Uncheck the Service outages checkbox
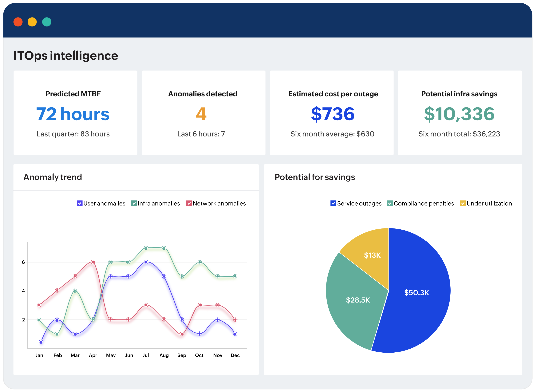Screen dimensions: 537x392 tap(333, 204)
